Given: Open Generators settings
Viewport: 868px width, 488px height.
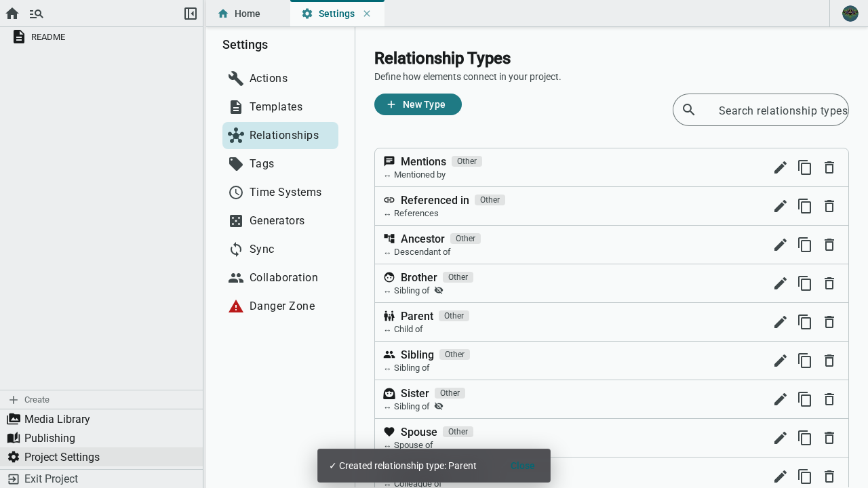Looking at the screenshot, I should coord(280,221).
